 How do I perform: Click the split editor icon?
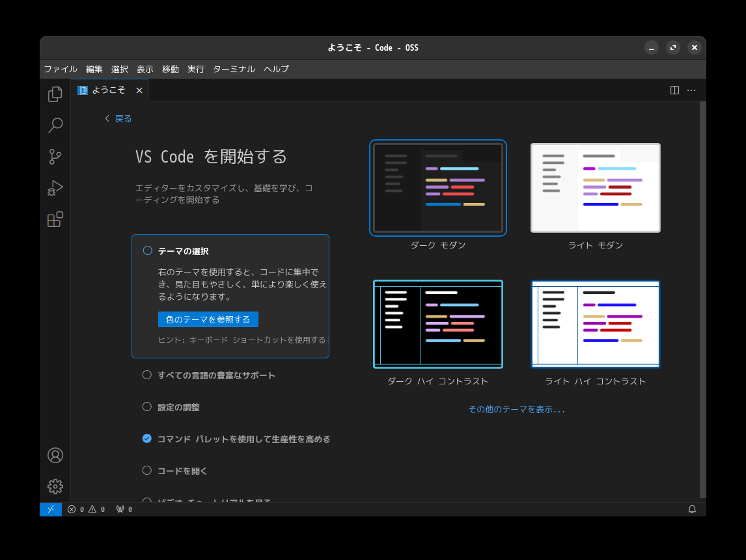(x=674, y=90)
